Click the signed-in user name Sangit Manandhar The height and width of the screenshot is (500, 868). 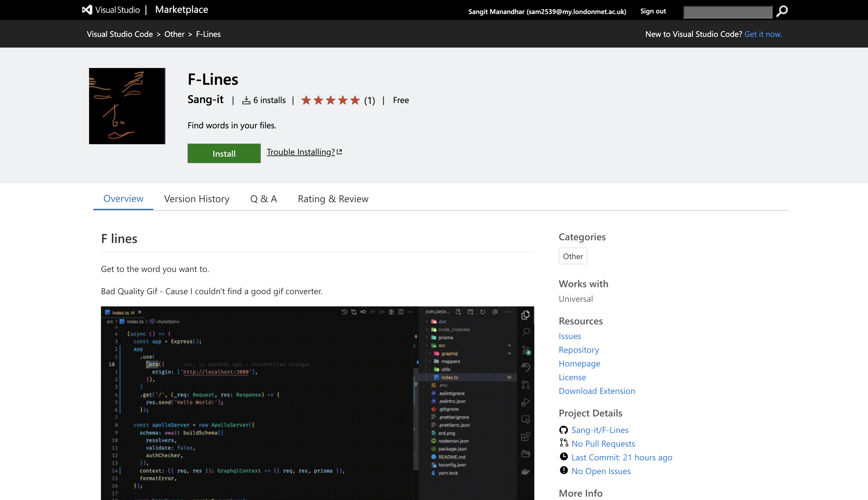click(547, 12)
